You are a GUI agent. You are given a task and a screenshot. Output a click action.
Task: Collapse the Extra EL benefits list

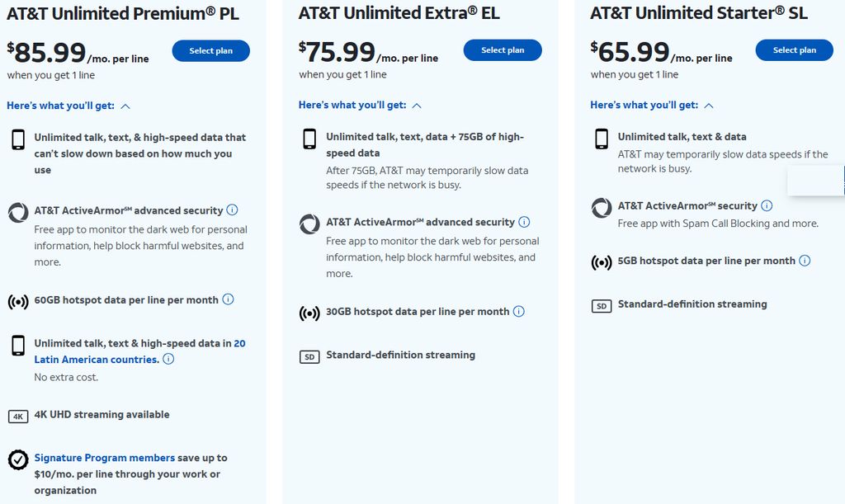(417, 105)
